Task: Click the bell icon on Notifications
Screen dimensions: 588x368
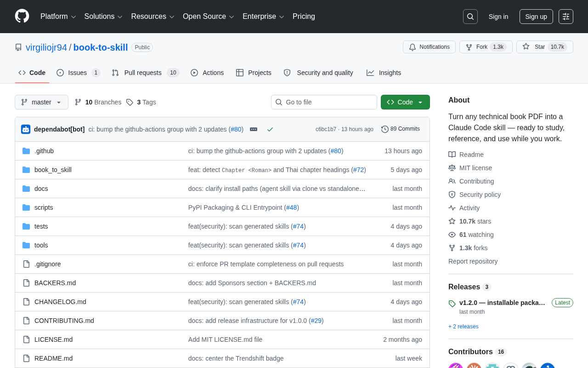Action: (x=413, y=47)
